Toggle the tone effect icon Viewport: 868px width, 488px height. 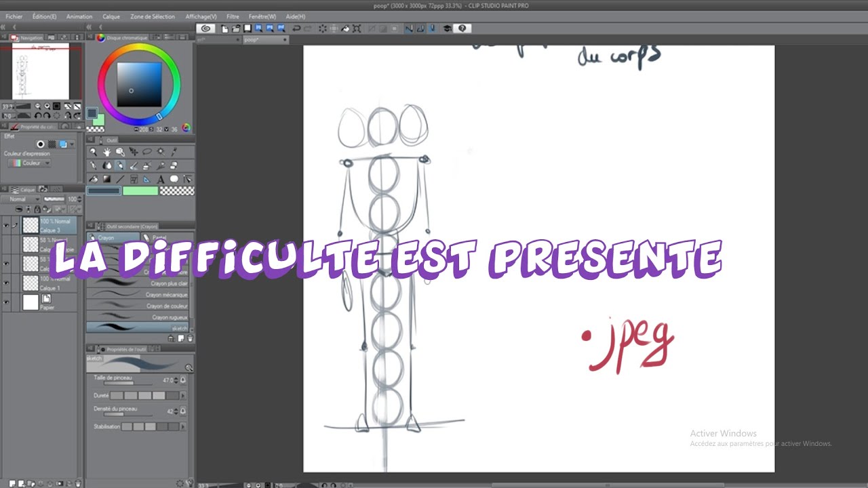[x=52, y=144]
